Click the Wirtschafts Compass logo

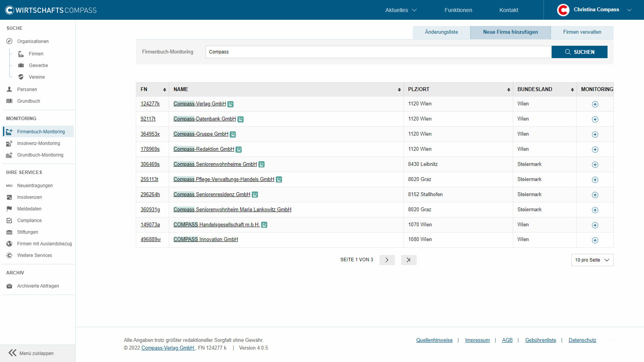point(51,10)
